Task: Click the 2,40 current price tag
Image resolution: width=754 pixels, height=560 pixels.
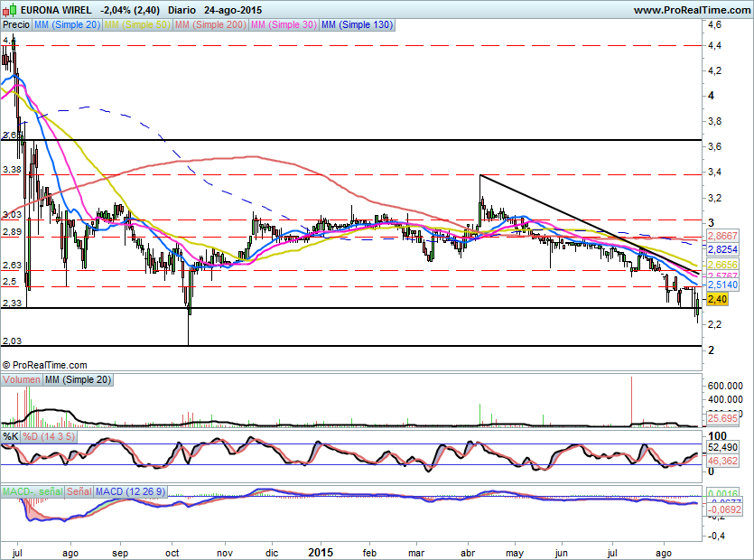Action: coord(717,299)
